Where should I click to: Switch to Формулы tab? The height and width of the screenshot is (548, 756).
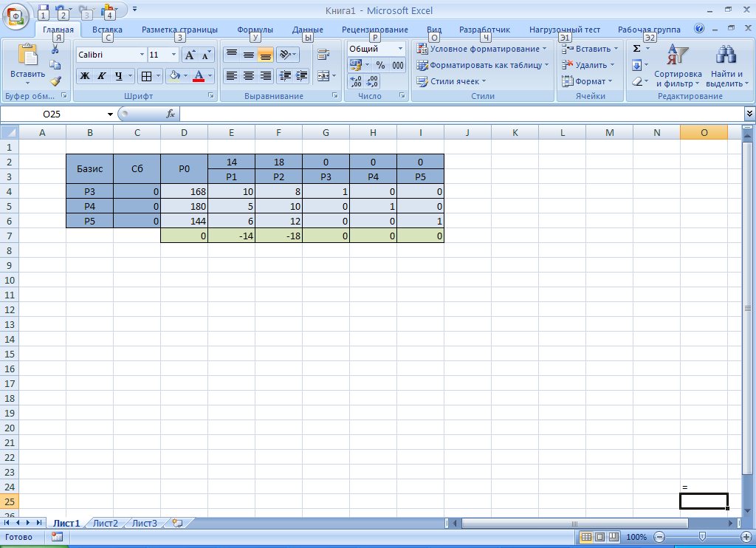tap(255, 30)
